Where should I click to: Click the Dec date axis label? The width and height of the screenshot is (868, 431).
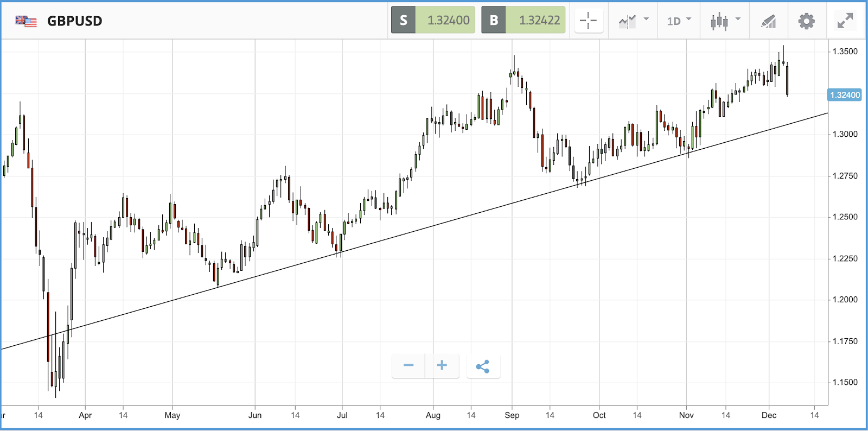pyautogui.click(x=769, y=415)
